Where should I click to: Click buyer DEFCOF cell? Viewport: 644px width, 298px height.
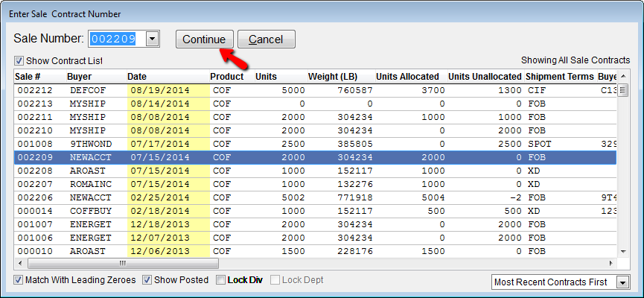point(96,90)
